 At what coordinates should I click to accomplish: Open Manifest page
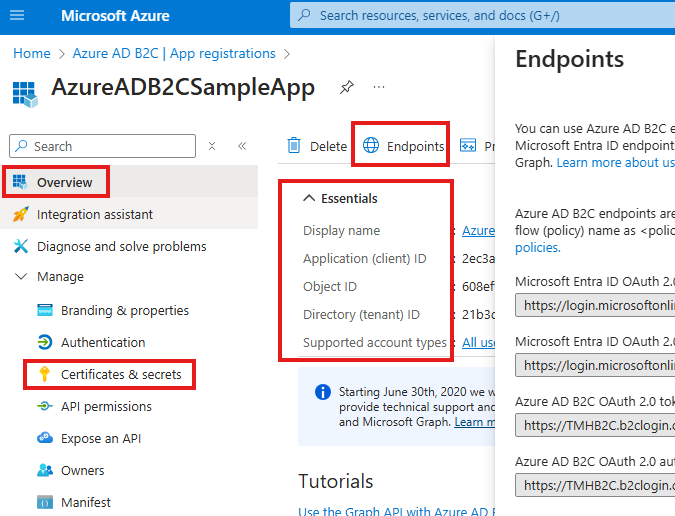(86, 502)
